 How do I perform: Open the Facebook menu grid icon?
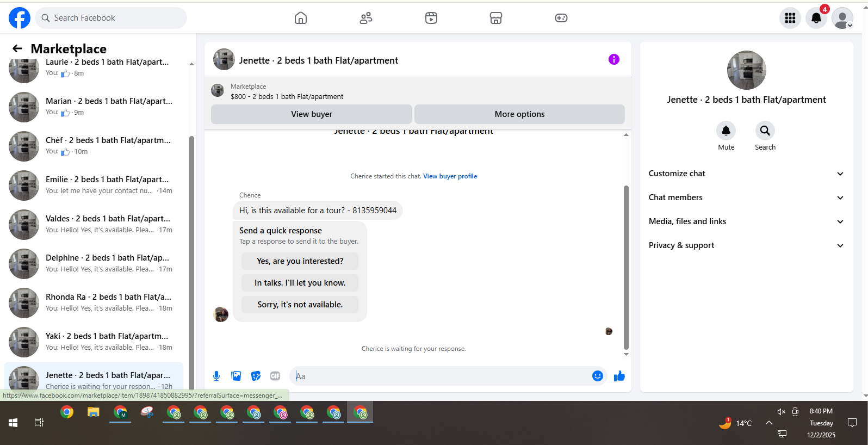pos(790,18)
